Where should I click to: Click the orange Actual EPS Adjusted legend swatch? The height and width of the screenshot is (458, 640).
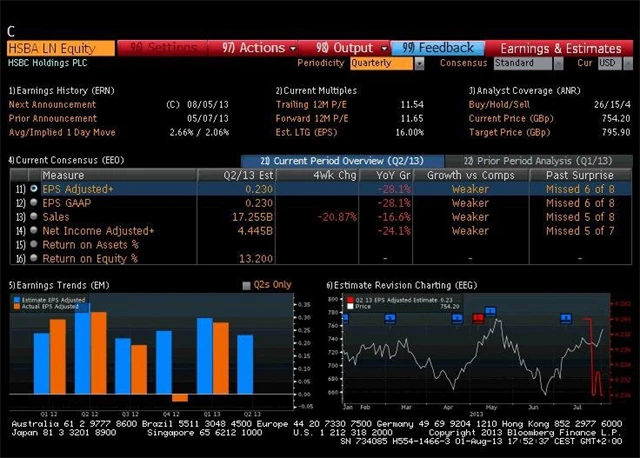point(17,306)
